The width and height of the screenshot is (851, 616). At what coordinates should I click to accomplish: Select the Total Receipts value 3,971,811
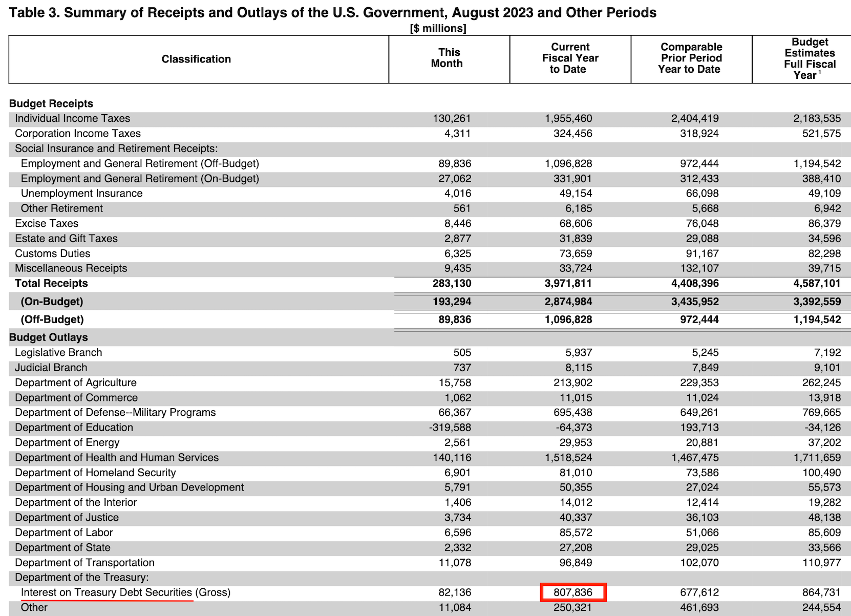pos(568,283)
